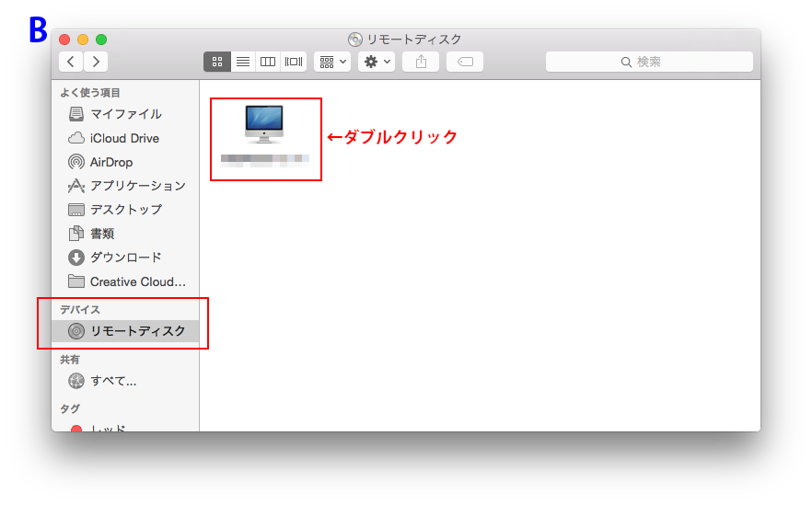812x505 pixels.
Task: Open すべて… under 共有
Action: click(125, 381)
